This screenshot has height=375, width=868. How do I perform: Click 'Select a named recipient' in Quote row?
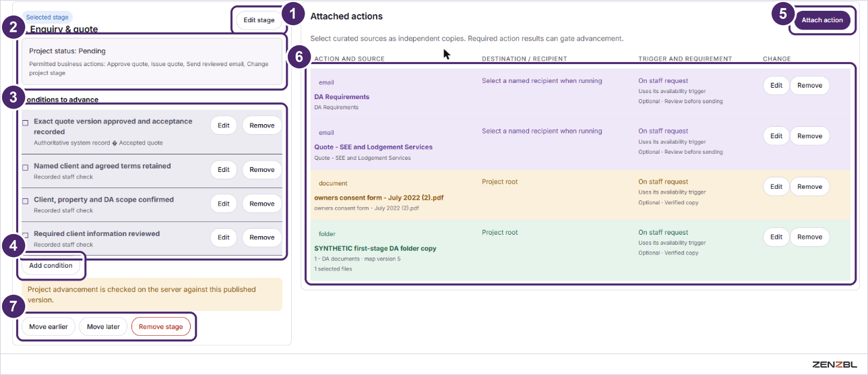pyautogui.click(x=542, y=132)
